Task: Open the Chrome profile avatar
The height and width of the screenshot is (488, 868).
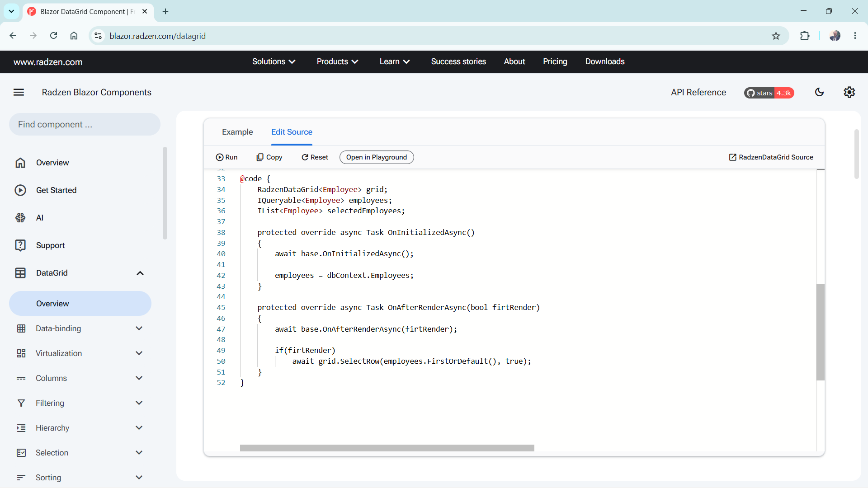Action: point(835,36)
